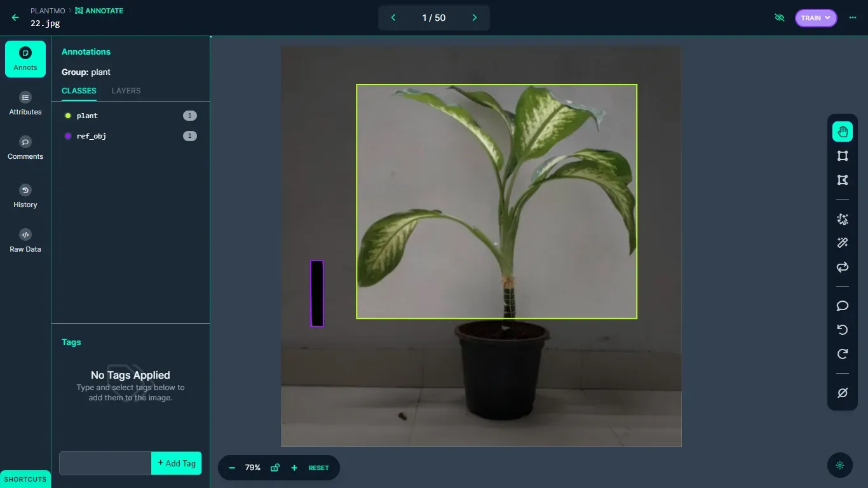This screenshot has width=868, height=488.
Task: Toggle the zoom lock beside the percentage
Action: [275, 468]
